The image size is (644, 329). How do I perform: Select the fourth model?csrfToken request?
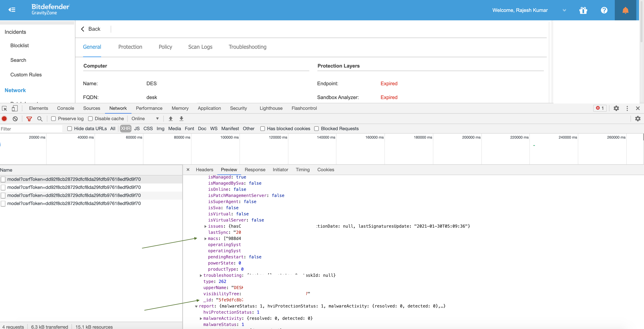pyautogui.click(x=91, y=204)
